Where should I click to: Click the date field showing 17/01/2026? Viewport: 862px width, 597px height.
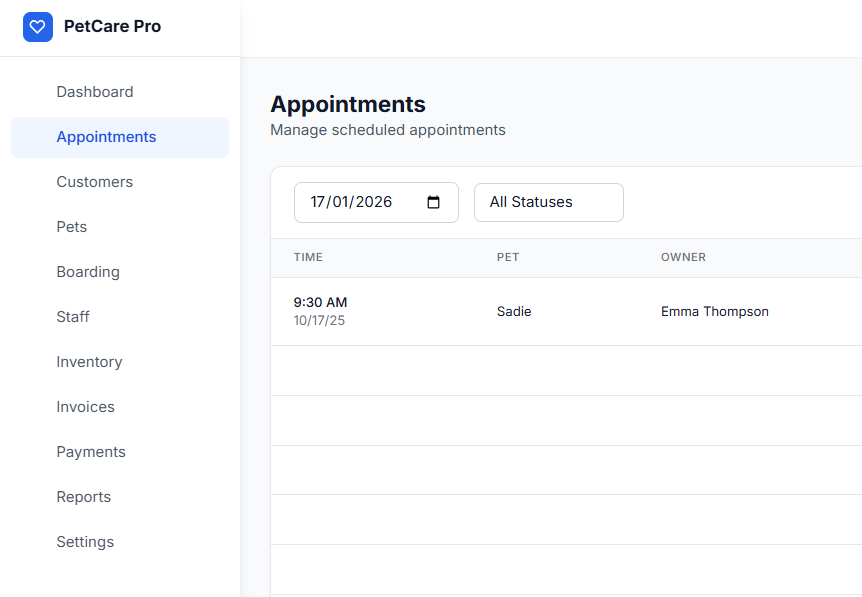click(376, 202)
